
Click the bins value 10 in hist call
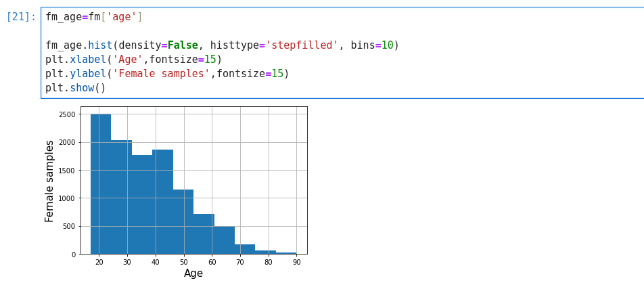(387, 45)
